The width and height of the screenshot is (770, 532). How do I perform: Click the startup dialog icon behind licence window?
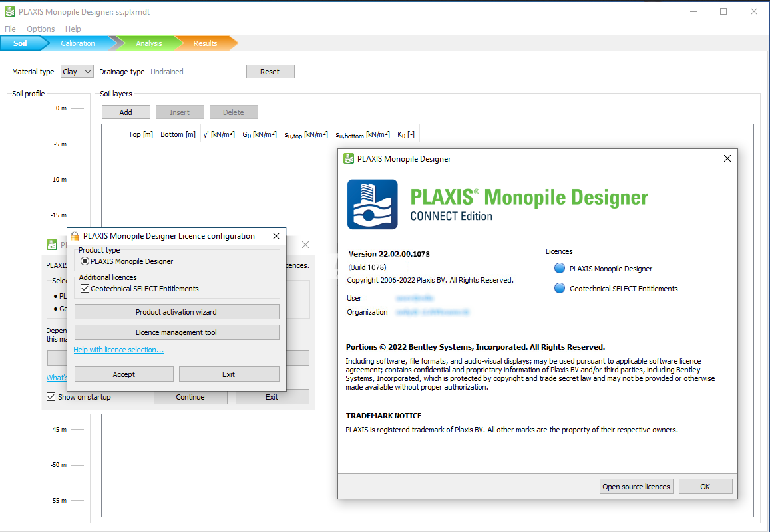click(x=51, y=245)
